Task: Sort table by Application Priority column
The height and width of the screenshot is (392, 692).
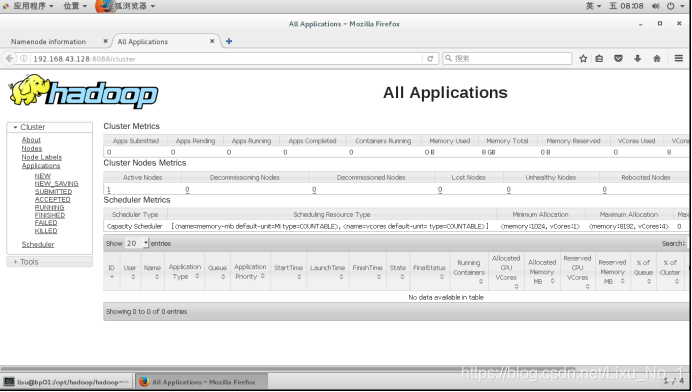Action: (x=250, y=271)
